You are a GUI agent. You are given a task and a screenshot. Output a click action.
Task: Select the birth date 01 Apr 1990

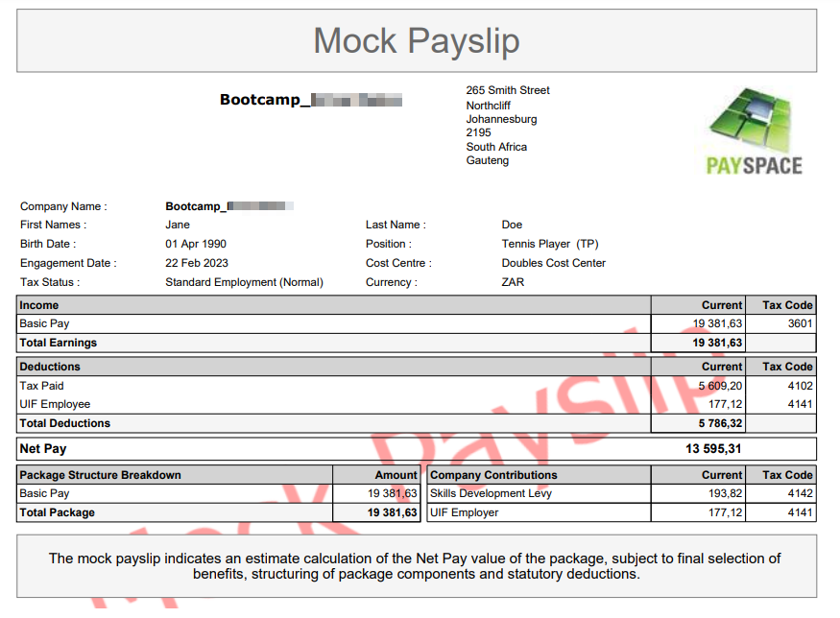196,244
